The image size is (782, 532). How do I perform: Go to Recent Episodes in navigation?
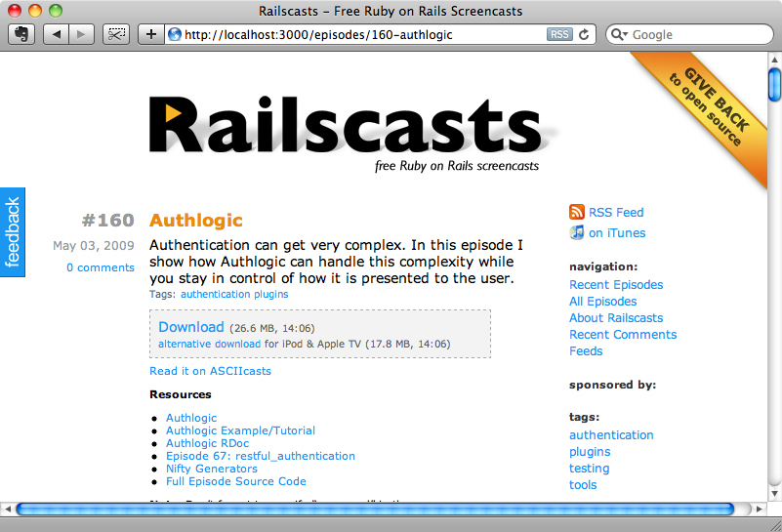[616, 285]
